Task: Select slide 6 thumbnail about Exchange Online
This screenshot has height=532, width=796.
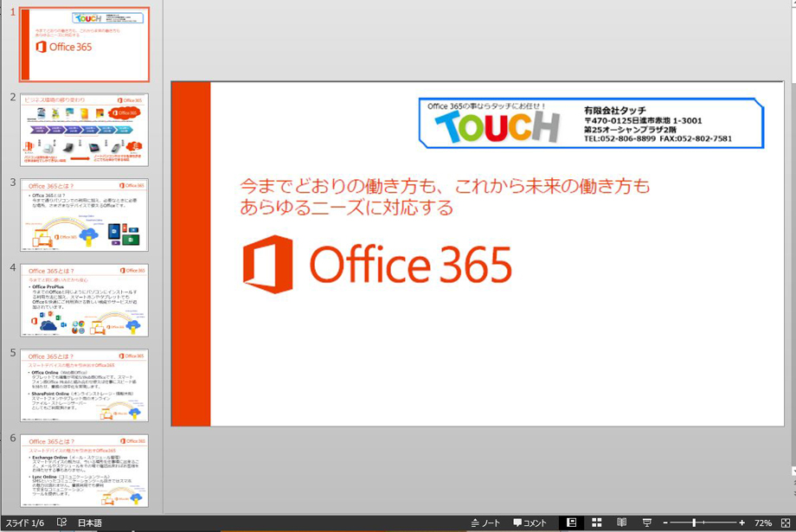Action: pos(84,471)
